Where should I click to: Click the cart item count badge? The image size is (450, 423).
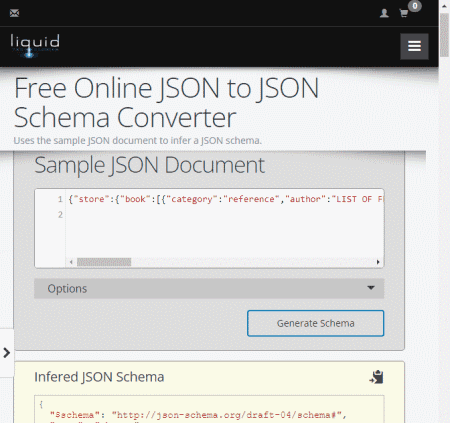(415, 6)
